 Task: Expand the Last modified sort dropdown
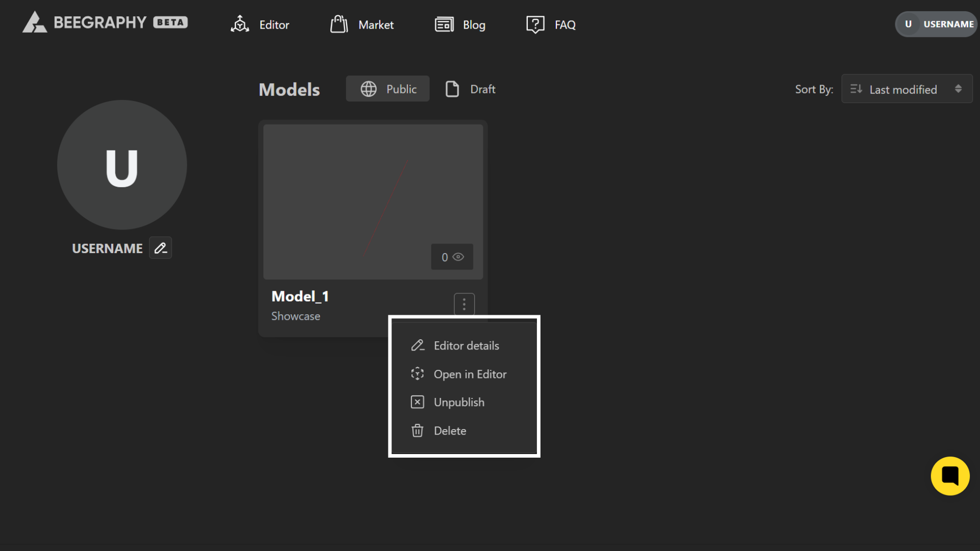coord(906,89)
